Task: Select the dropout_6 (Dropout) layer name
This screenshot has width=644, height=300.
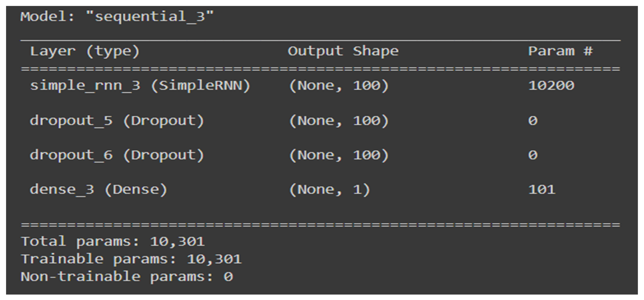Action: (x=117, y=155)
